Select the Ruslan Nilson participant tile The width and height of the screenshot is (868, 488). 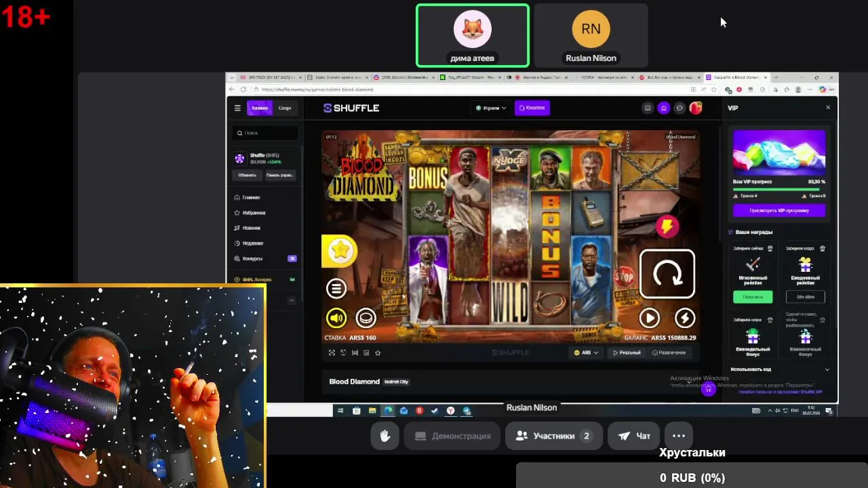591,36
